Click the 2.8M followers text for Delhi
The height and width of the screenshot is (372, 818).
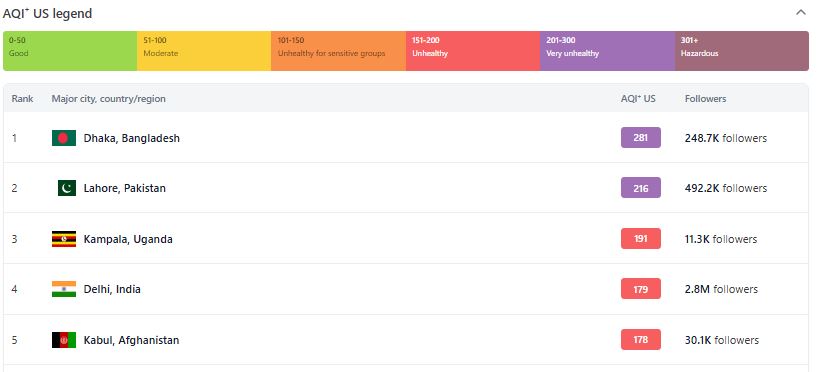pyautogui.click(x=721, y=289)
